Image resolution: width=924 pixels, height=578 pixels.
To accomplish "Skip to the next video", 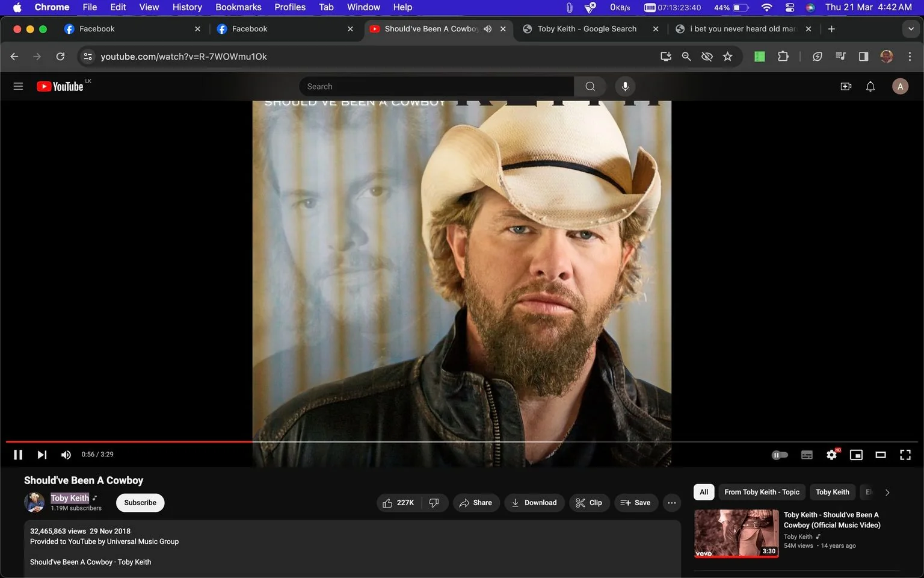I will pos(42,455).
